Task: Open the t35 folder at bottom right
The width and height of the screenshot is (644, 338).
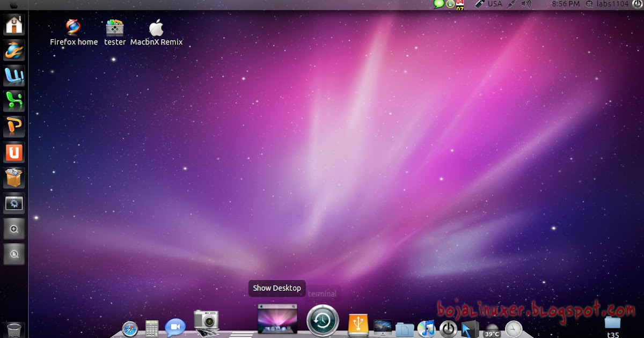Action: pos(612,326)
